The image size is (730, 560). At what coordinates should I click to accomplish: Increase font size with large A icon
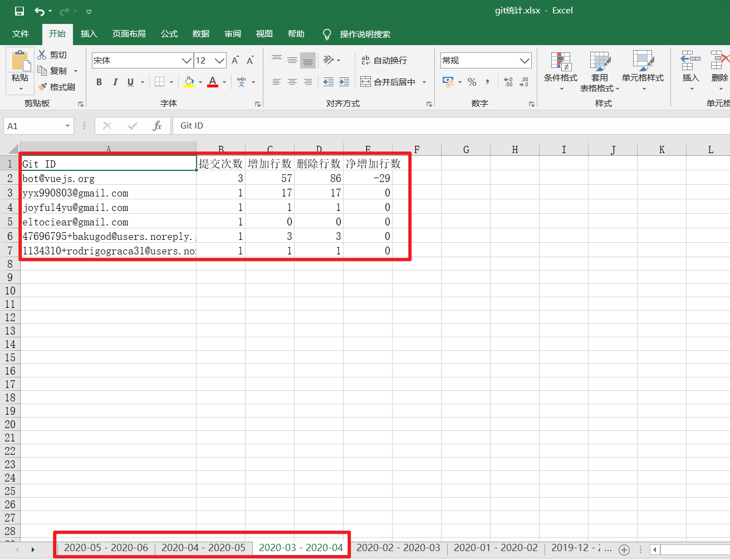tap(235, 60)
